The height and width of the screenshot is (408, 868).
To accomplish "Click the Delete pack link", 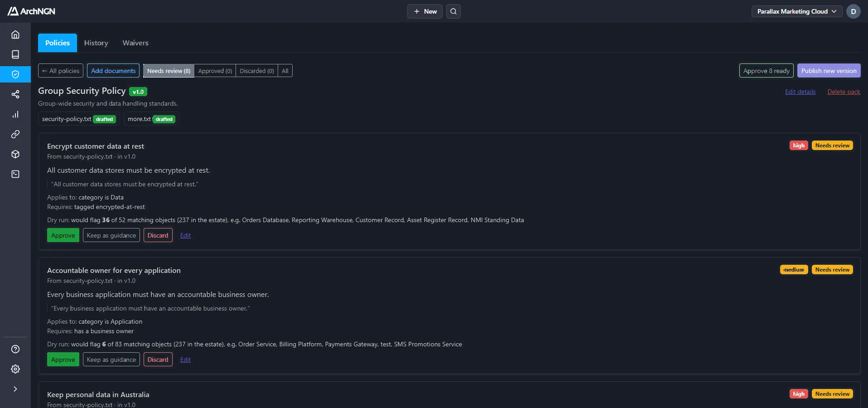I will click(x=844, y=92).
